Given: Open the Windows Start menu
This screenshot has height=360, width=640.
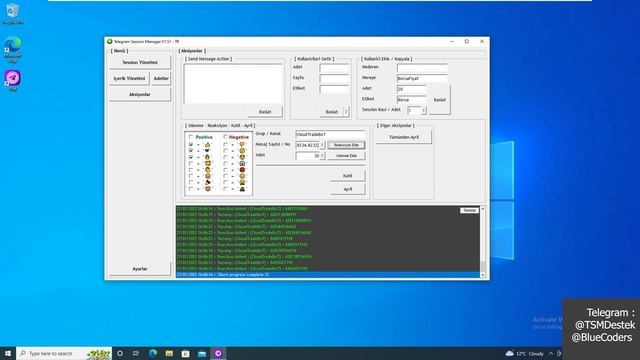Looking at the screenshot, I should click(8, 353).
